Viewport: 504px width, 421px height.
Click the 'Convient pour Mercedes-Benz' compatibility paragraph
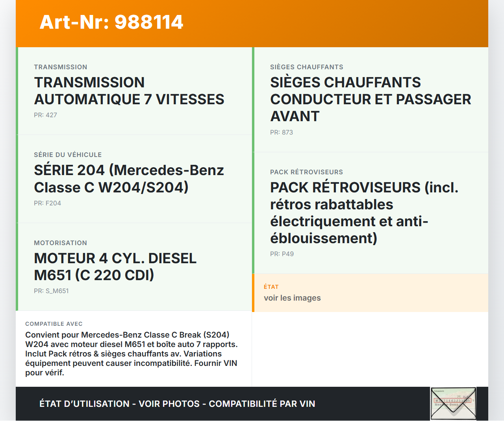coord(132,354)
